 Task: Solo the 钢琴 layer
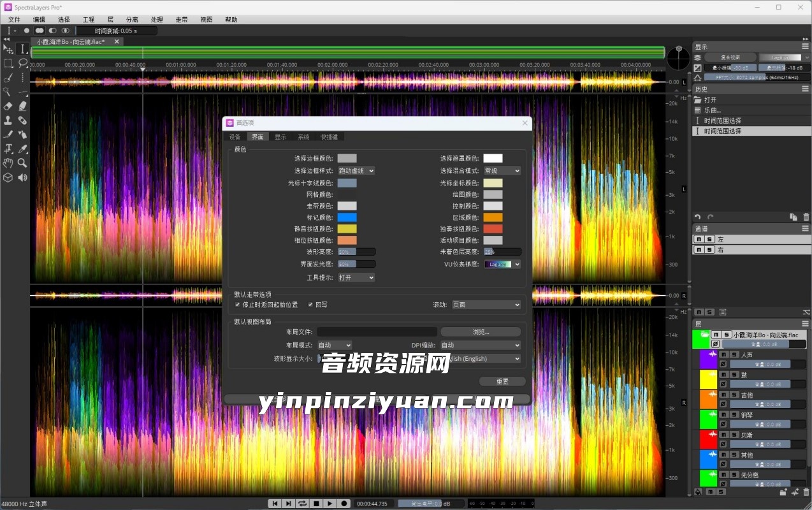click(x=734, y=414)
